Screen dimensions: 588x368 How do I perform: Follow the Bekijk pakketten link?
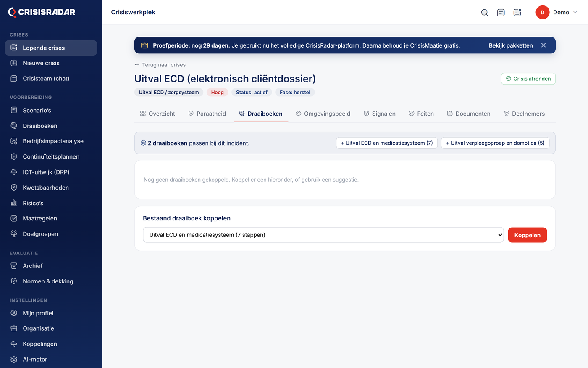click(x=511, y=45)
